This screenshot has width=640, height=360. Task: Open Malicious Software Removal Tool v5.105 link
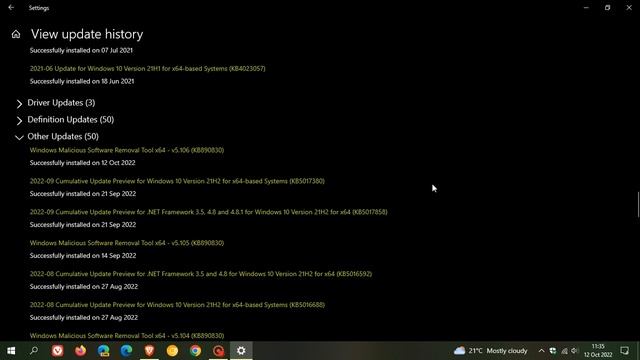click(127, 243)
